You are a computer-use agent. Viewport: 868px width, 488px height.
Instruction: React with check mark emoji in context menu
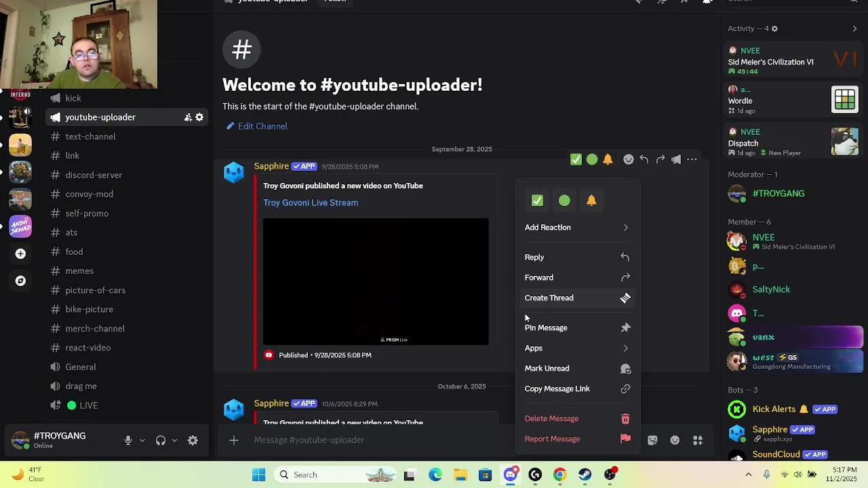click(x=537, y=201)
